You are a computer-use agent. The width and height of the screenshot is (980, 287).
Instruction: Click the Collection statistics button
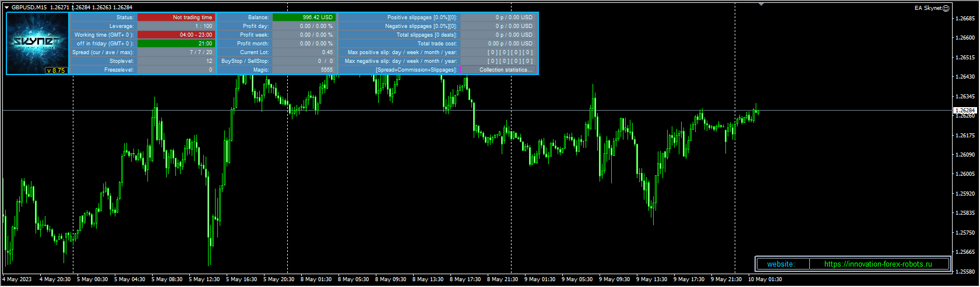click(x=498, y=70)
